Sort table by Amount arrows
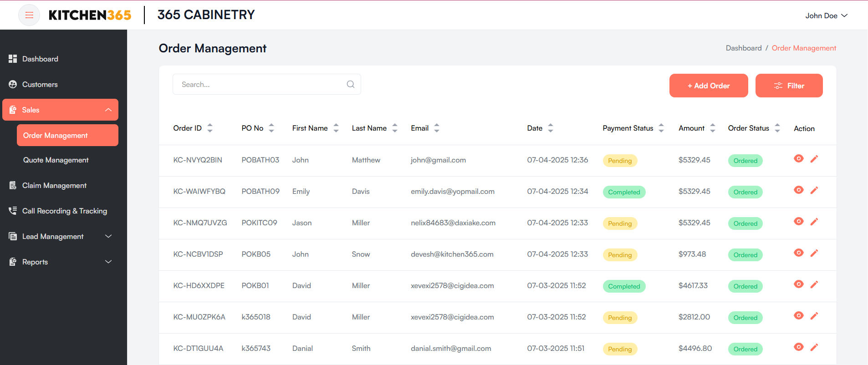The image size is (868, 365). pos(713,128)
